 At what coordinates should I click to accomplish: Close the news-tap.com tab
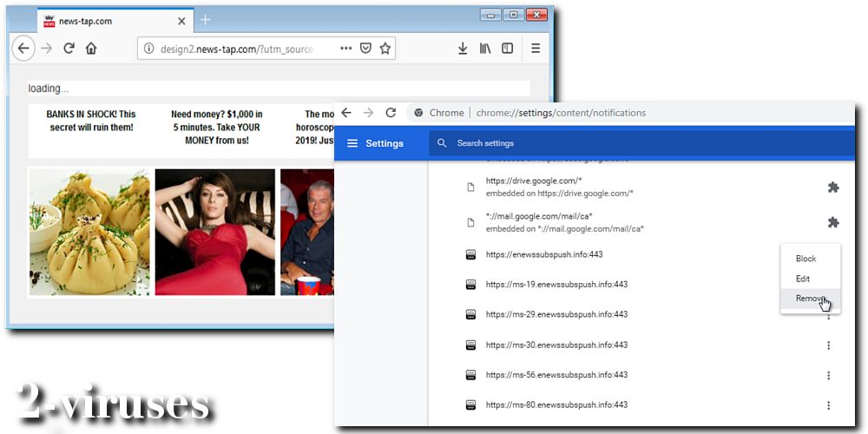tap(181, 21)
